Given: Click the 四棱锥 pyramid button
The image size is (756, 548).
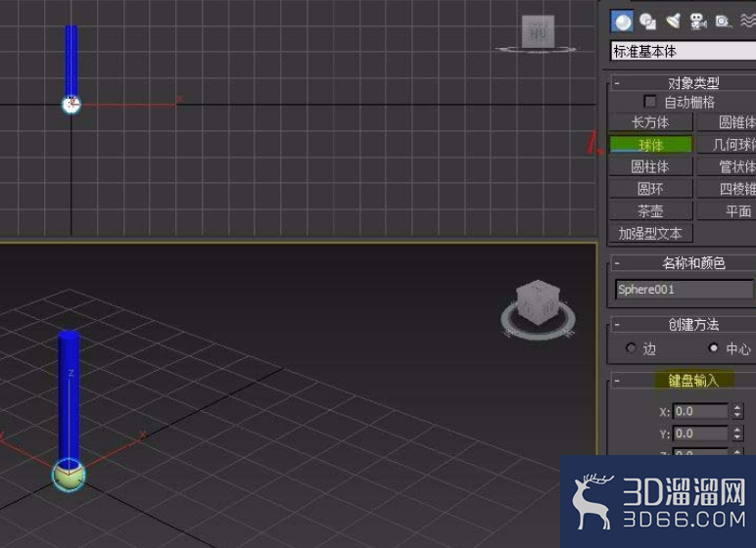Looking at the screenshot, I should point(727,189).
